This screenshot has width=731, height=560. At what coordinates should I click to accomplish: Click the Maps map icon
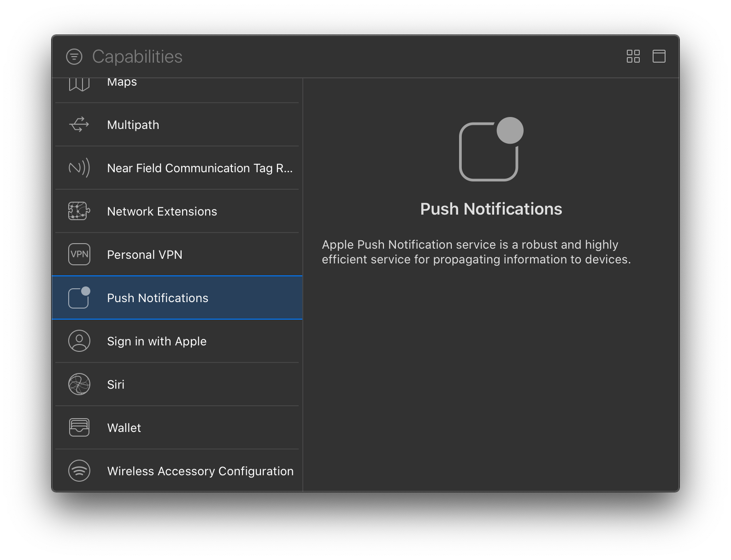[x=79, y=84]
